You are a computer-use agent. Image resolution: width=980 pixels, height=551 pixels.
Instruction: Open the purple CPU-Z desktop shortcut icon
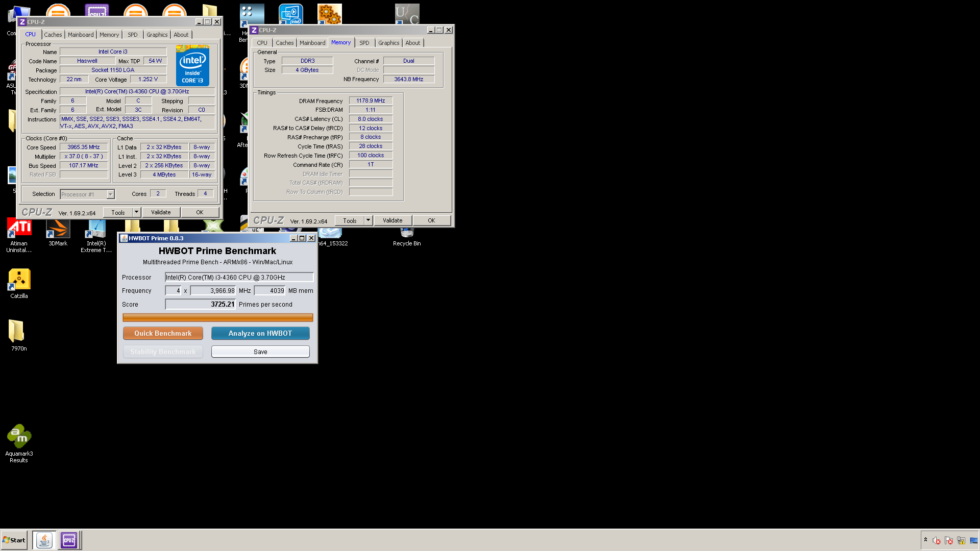pyautogui.click(x=97, y=10)
